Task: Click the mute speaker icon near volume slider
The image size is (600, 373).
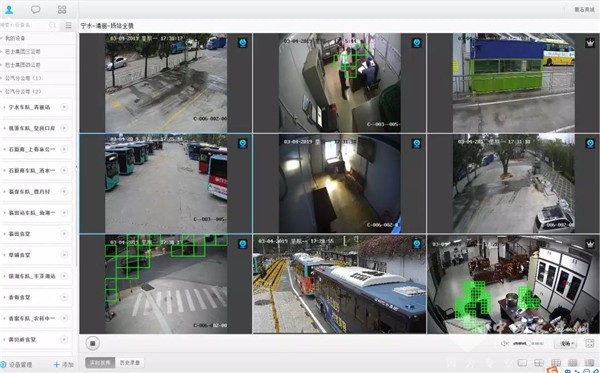Action: [505, 344]
